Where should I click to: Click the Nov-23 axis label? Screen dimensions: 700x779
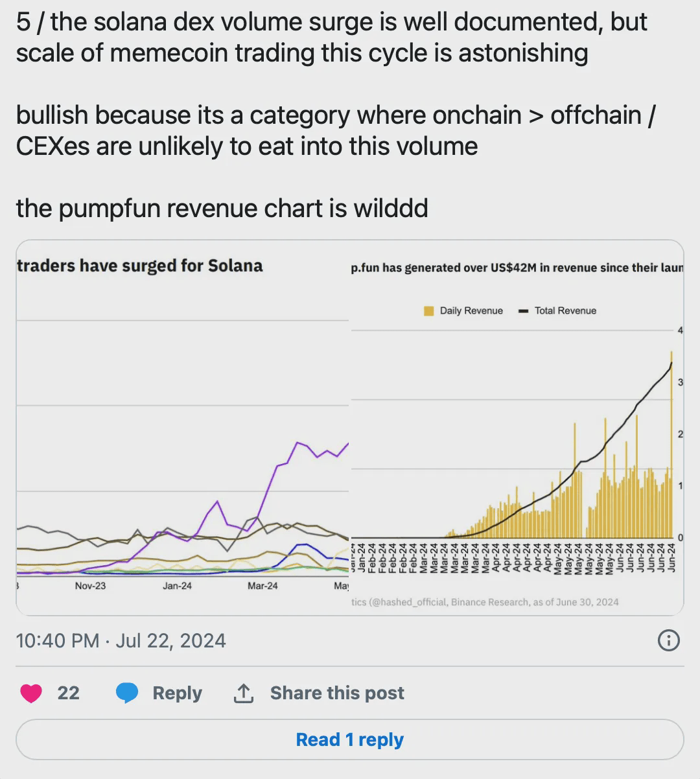coord(90,586)
